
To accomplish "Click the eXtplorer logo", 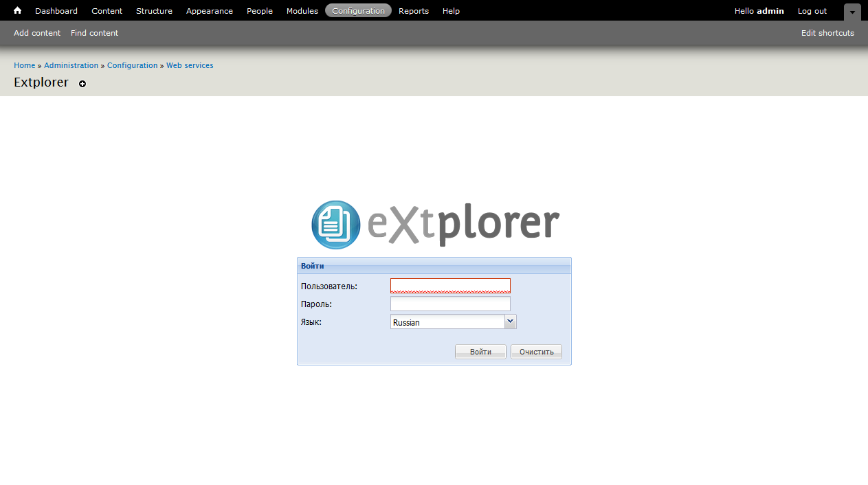I will [436, 224].
